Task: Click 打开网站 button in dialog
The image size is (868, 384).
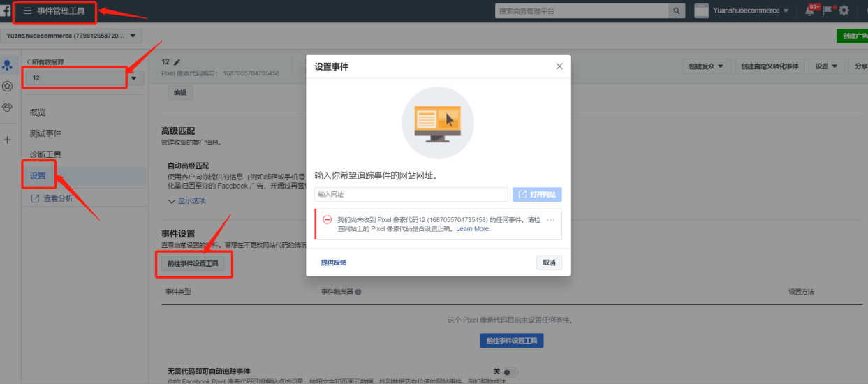Action: [537, 195]
